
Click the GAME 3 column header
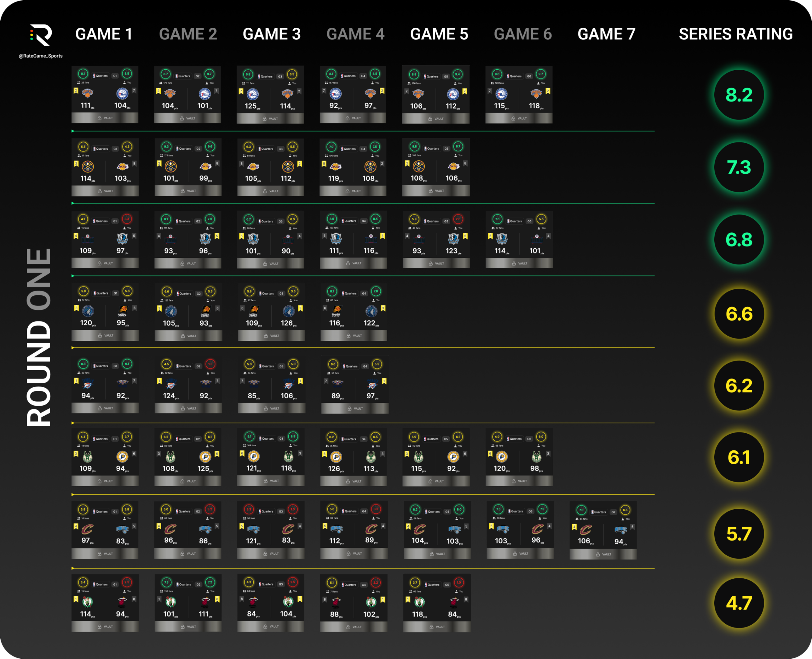click(x=272, y=34)
